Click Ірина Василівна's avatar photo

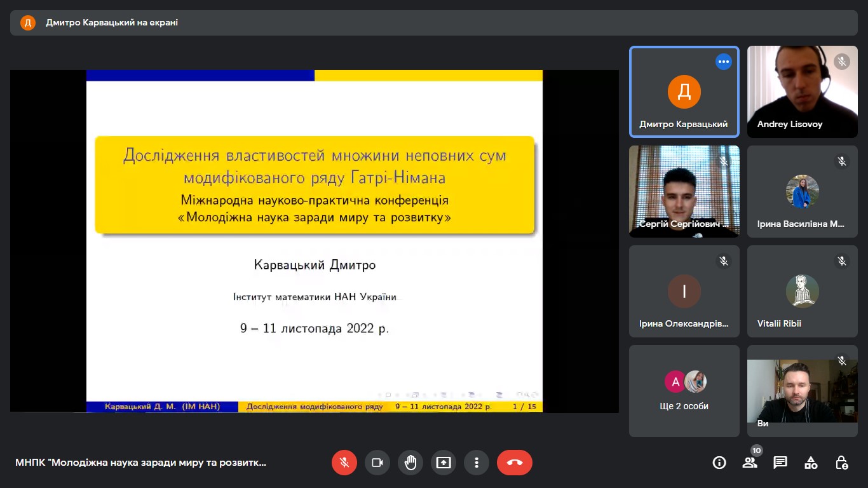803,191
